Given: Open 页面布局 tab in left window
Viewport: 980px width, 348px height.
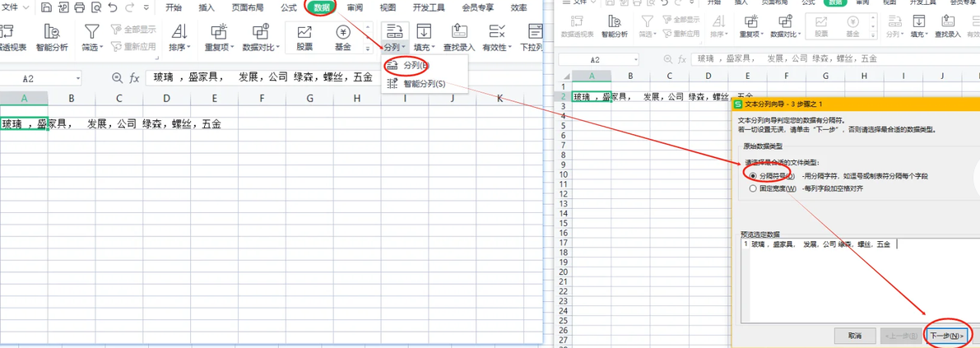Looking at the screenshot, I should point(248,8).
